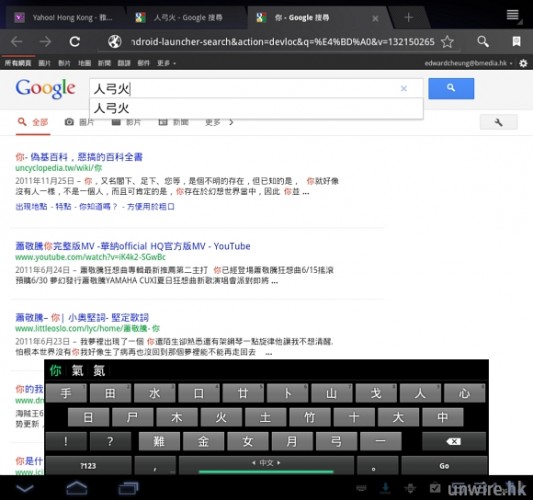Switch to the ?123 symbols keyboard
The image size is (533, 500).
point(88,465)
